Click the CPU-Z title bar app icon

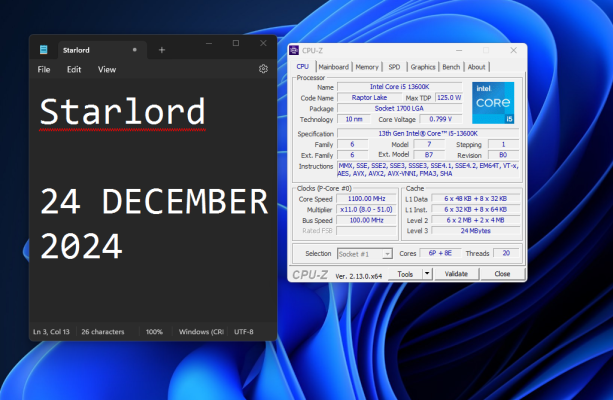tap(294, 50)
